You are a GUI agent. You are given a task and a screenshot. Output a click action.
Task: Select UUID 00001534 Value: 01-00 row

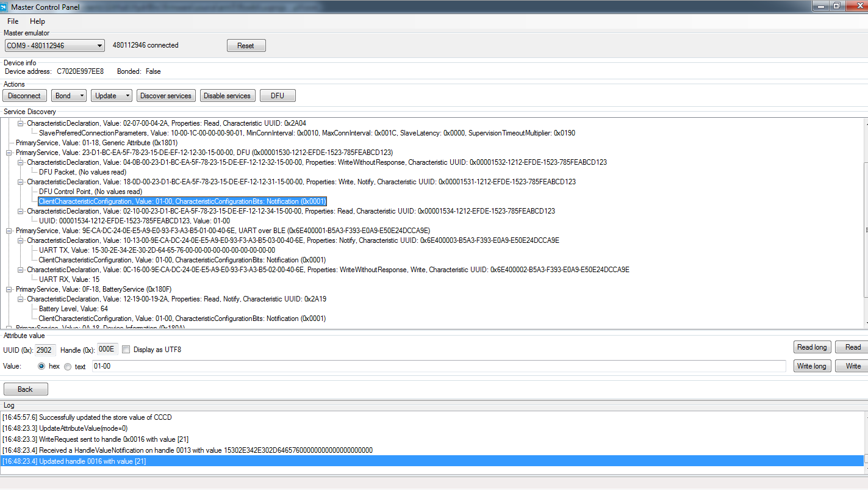click(134, 221)
